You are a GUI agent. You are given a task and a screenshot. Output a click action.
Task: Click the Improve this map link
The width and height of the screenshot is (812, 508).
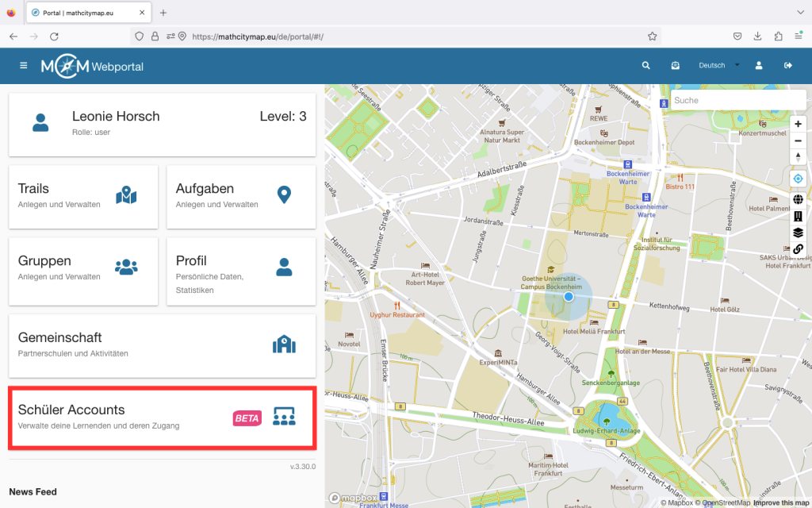[x=780, y=502]
